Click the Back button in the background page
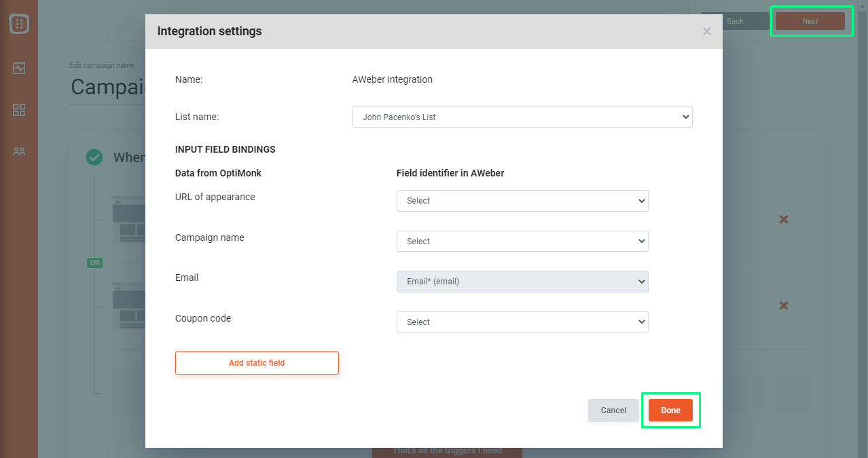Screen dimensions: 868x458 pos(735,21)
